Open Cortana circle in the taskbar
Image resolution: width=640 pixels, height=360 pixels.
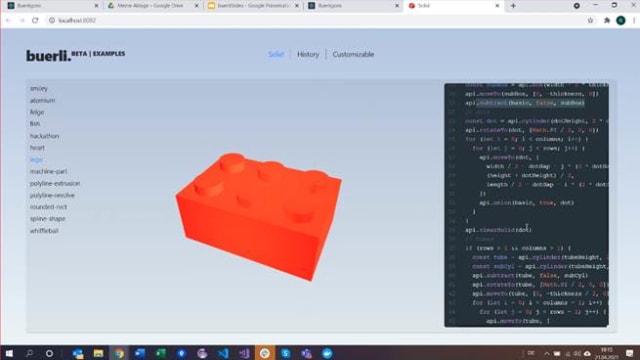tap(49, 353)
